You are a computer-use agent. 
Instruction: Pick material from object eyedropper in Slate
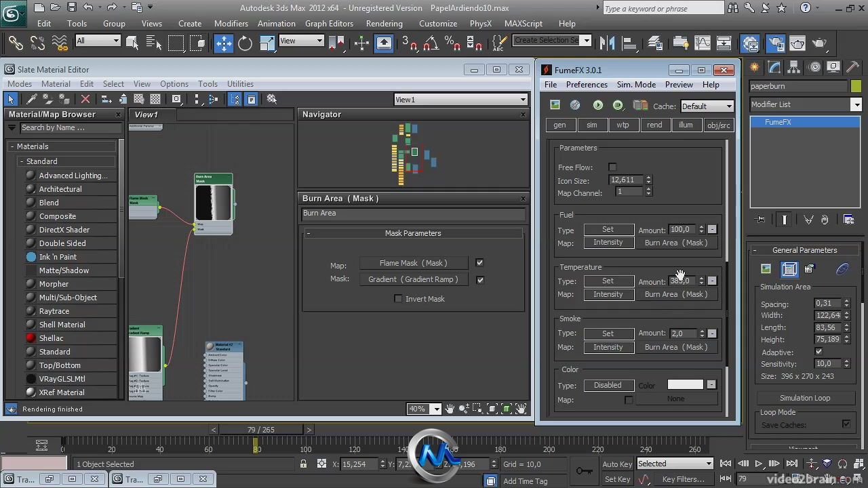(32, 99)
